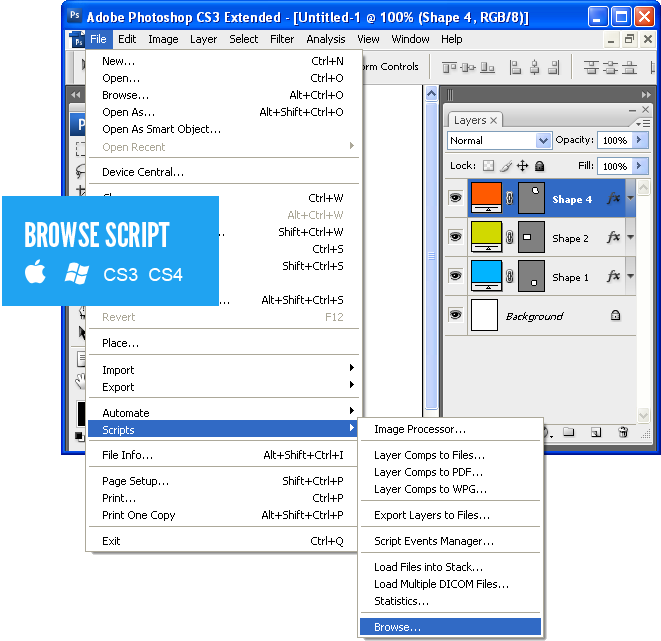661x641 pixels.
Task: Click the blue Shape 1 color thumbnail
Action: click(486, 276)
